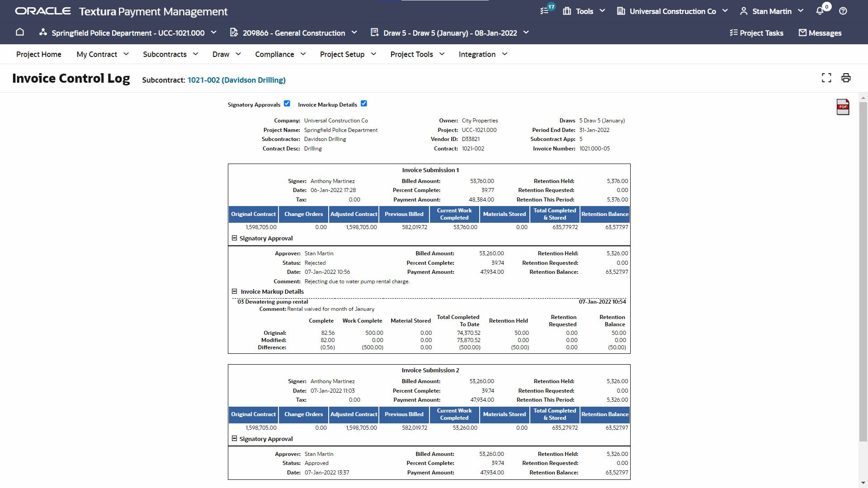Click the fullscreen expand icon
This screenshot has width=868, height=488.
[x=826, y=78]
